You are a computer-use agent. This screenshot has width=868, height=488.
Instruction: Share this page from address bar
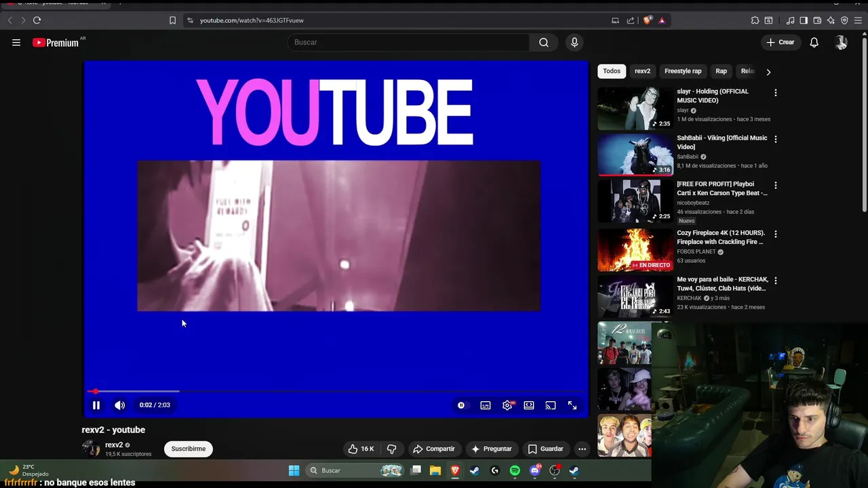[631, 20]
